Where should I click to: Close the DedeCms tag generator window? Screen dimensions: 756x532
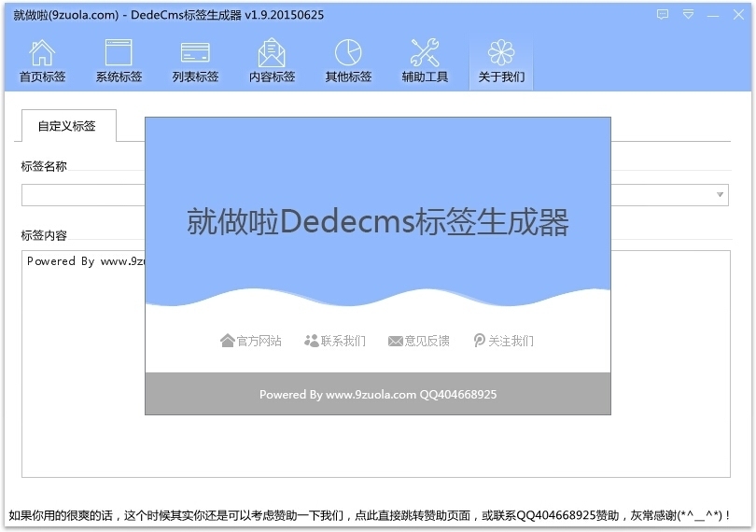tap(738, 15)
